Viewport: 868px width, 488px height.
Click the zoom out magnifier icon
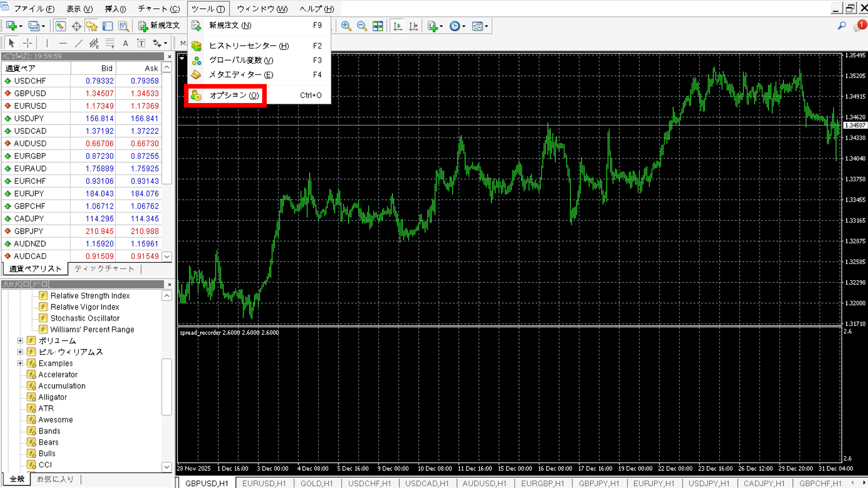click(x=362, y=26)
